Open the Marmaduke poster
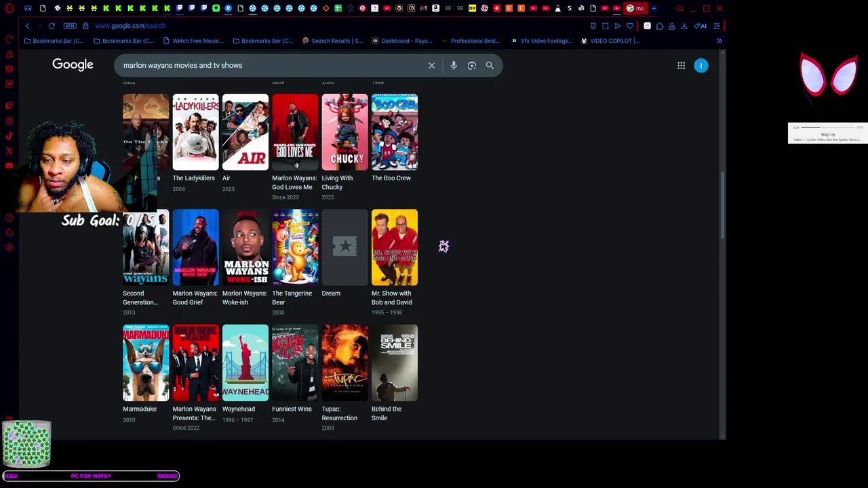 (x=146, y=363)
